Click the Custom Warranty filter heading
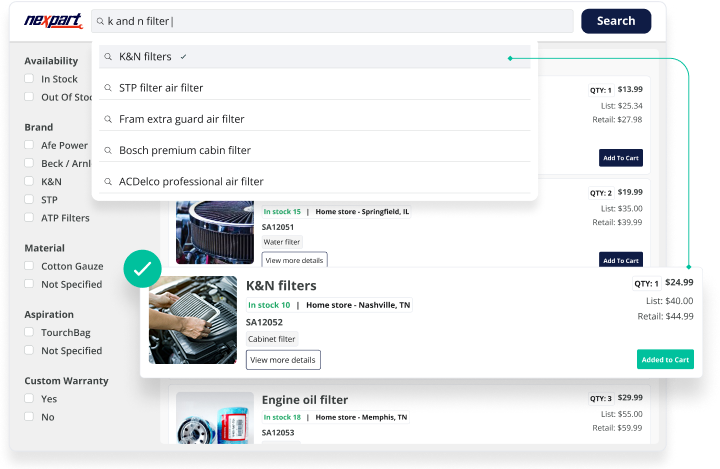 [67, 381]
